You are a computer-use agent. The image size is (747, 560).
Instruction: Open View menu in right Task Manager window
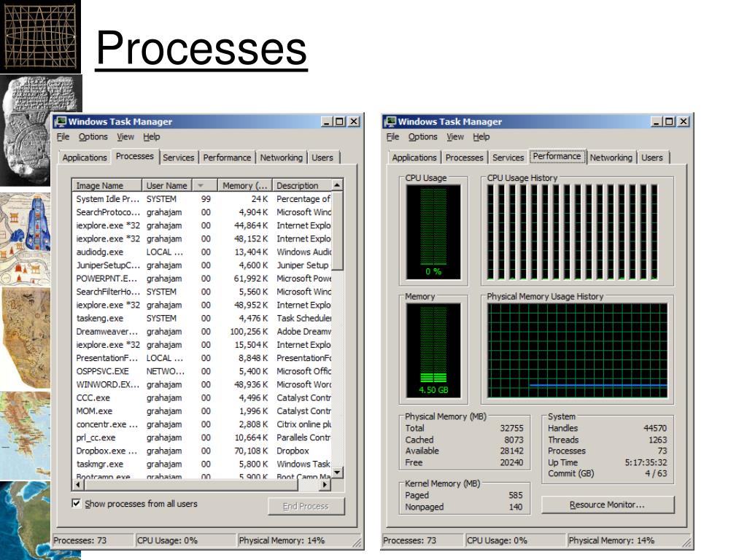pos(455,136)
